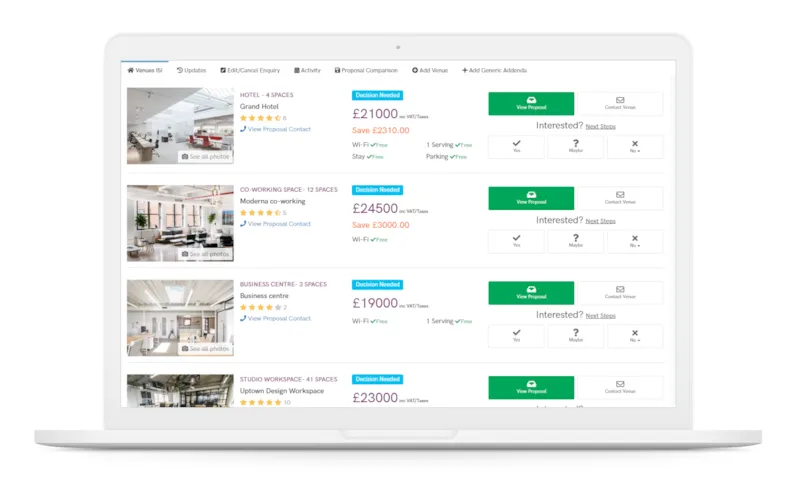Click CO-WORKING SPACE - 12 SPACES label
This screenshot has width=800, height=481.
click(x=289, y=190)
